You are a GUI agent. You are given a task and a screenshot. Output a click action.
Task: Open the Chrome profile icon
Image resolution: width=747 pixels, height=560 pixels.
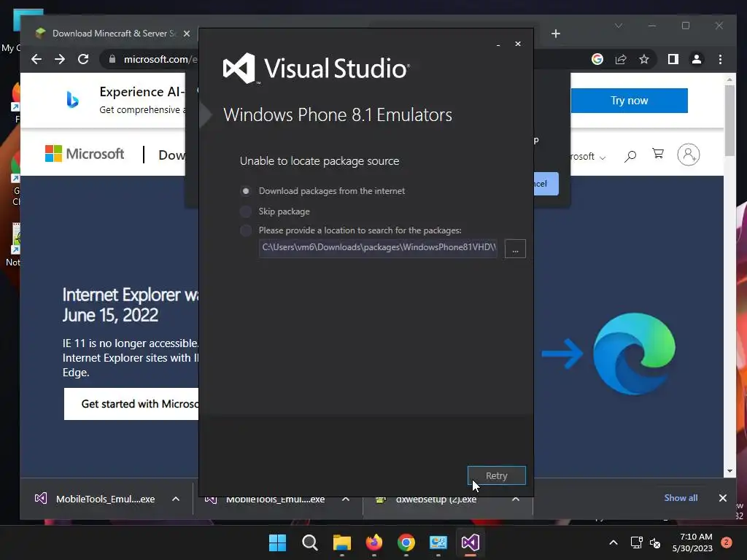click(697, 59)
